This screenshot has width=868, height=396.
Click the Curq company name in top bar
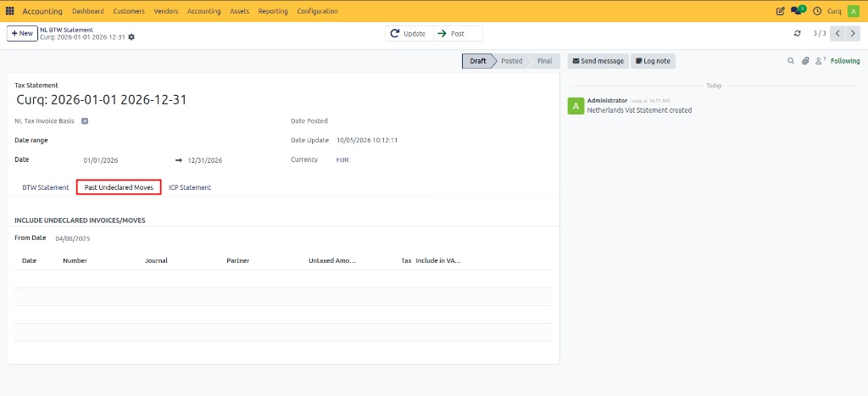[x=834, y=11]
